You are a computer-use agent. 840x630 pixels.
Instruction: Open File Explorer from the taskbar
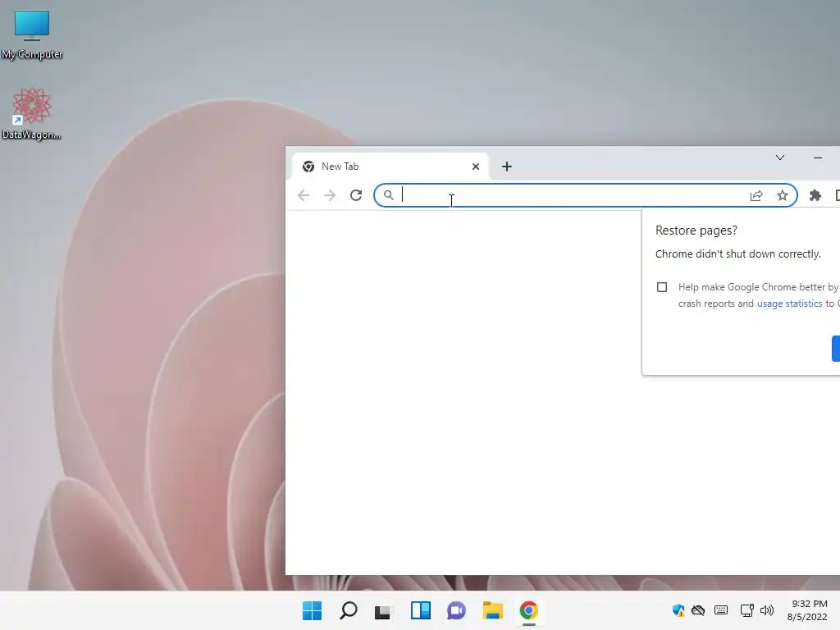[493, 610]
